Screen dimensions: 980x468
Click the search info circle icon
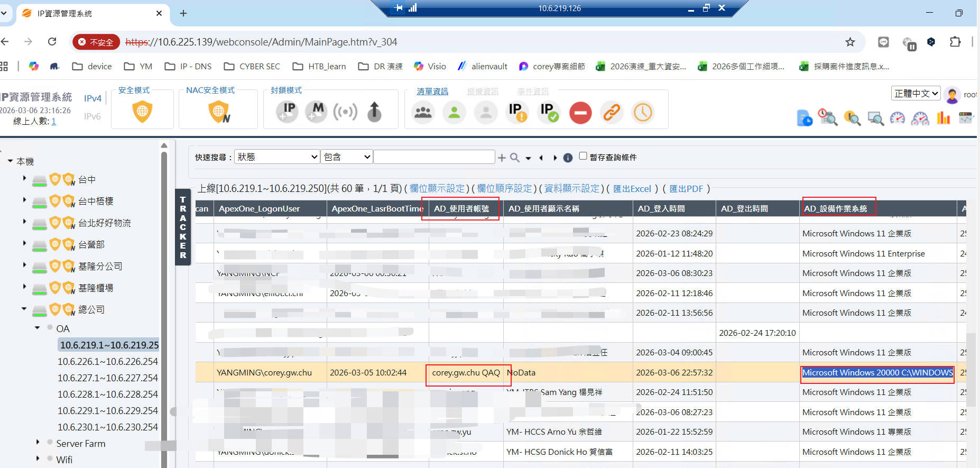pyautogui.click(x=568, y=158)
